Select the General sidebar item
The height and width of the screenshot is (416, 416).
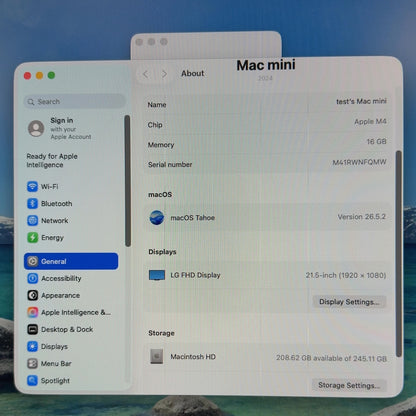click(x=71, y=261)
